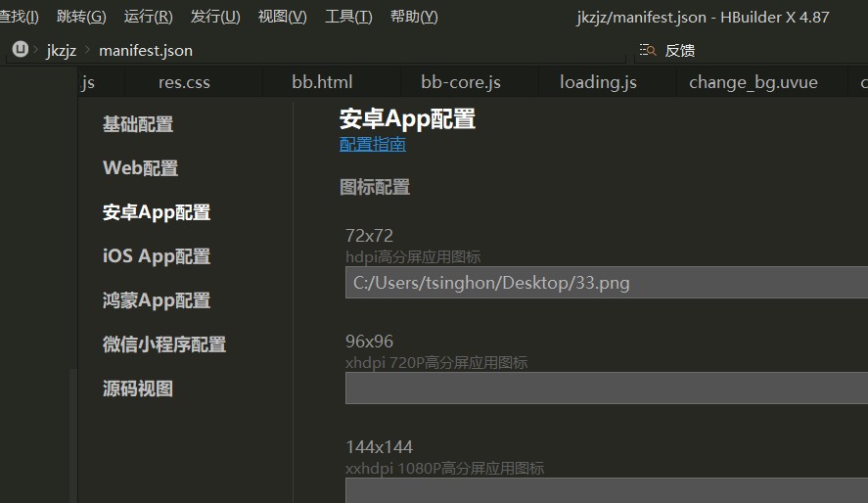Open the 工具 menu
This screenshot has width=868, height=503.
tap(348, 17)
